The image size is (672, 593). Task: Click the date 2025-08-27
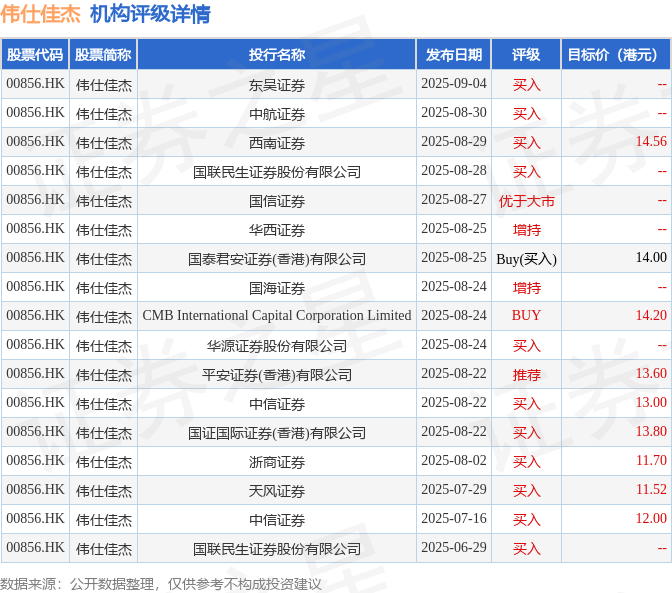coord(454,199)
